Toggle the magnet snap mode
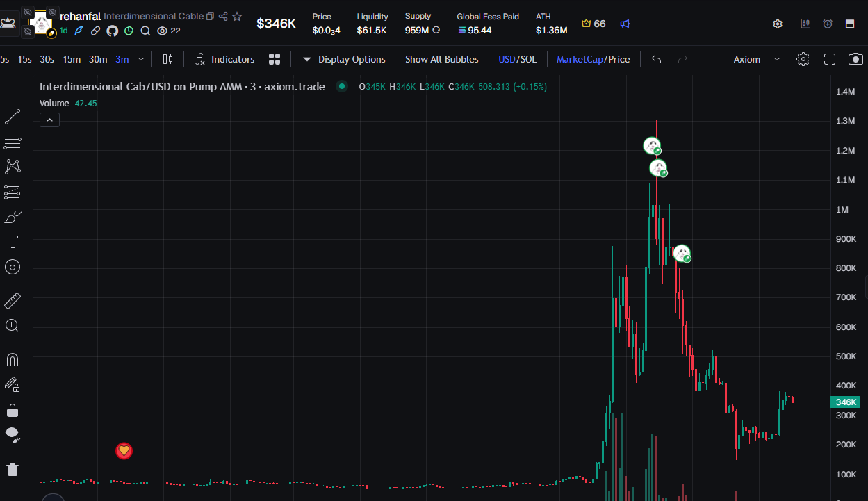This screenshot has width=868, height=501. tap(13, 359)
